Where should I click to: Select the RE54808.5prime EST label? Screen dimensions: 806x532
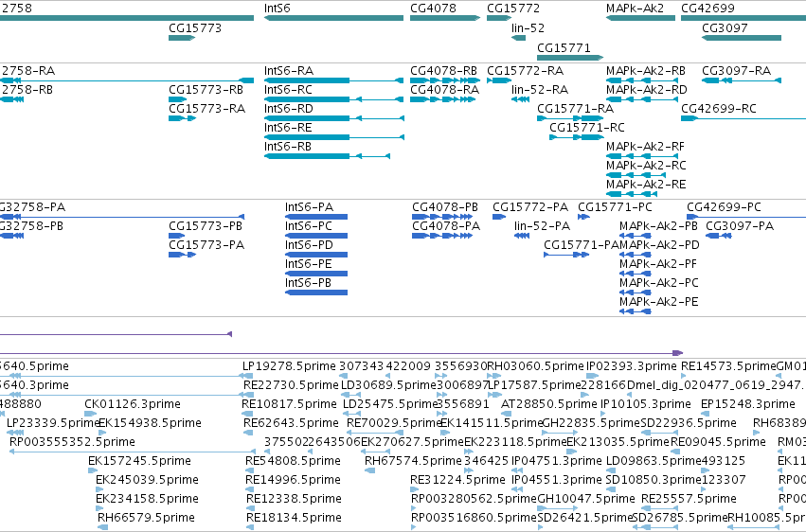pyautogui.click(x=293, y=461)
